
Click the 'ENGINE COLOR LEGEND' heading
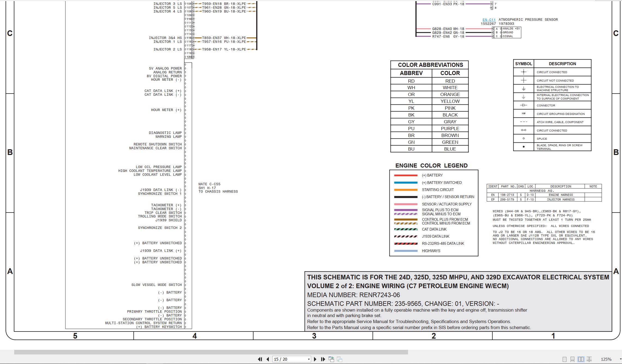(431, 166)
